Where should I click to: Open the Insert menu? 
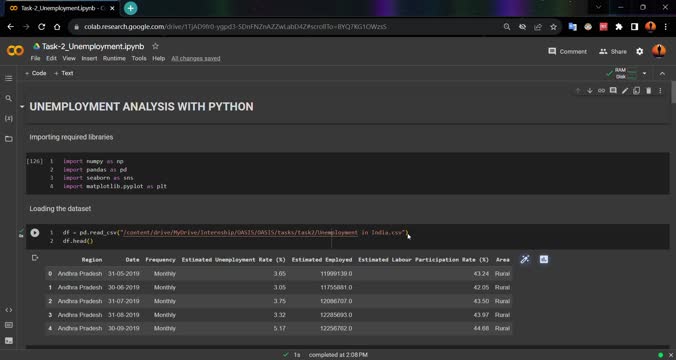[x=89, y=58]
